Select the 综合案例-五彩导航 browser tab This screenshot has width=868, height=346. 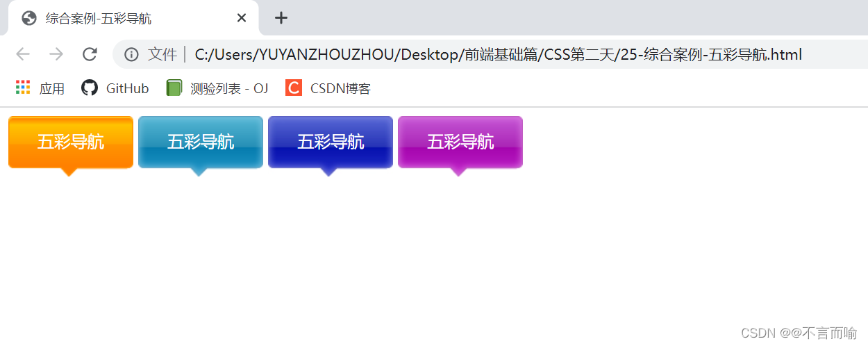pyautogui.click(x=133, y=18)
